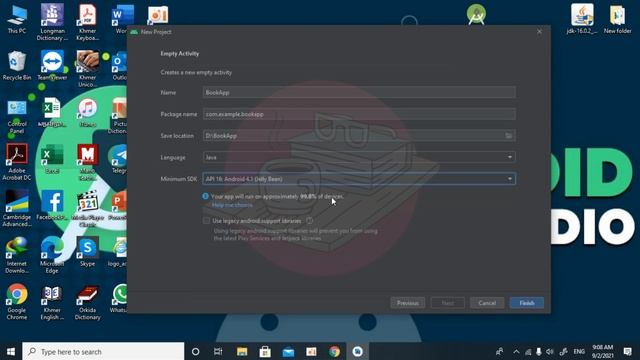Finish creating the project
The image size is (640, 360).
click(527, 303)
